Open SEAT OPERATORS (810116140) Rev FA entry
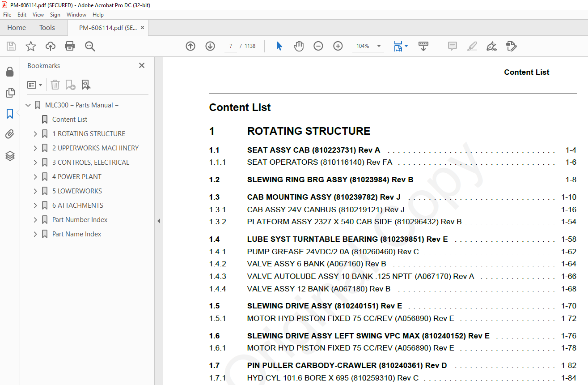 coord(320,163)
